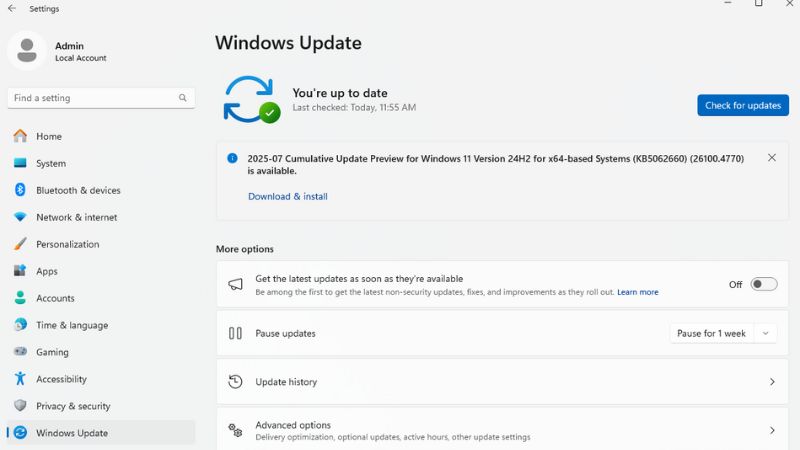Expand Advanced options chevron
The height and width of the screenshot is (450, 800).
[772, 430]
